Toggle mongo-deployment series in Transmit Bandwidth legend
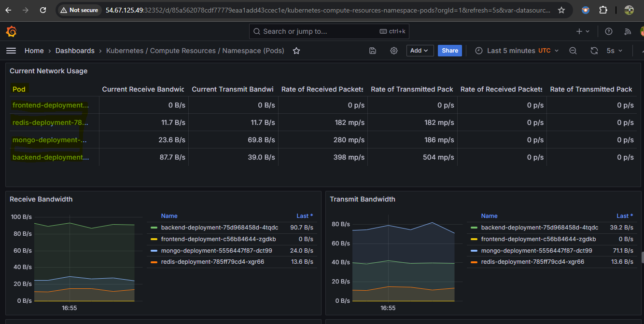 (x=536, y=251)
